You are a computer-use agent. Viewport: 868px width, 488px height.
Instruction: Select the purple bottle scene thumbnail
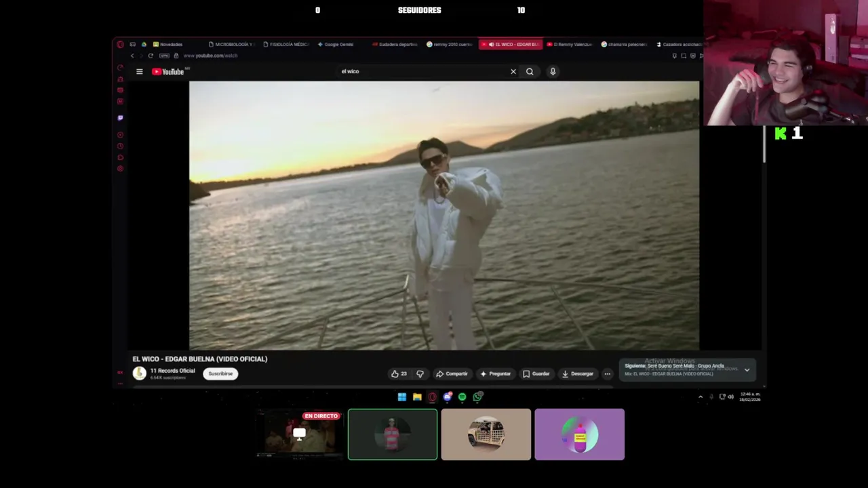[x=579, y=434]
